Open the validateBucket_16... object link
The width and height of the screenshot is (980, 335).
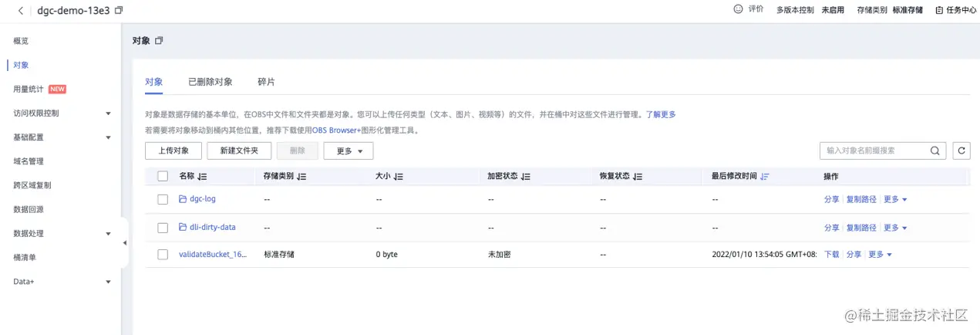click(213, 254)
